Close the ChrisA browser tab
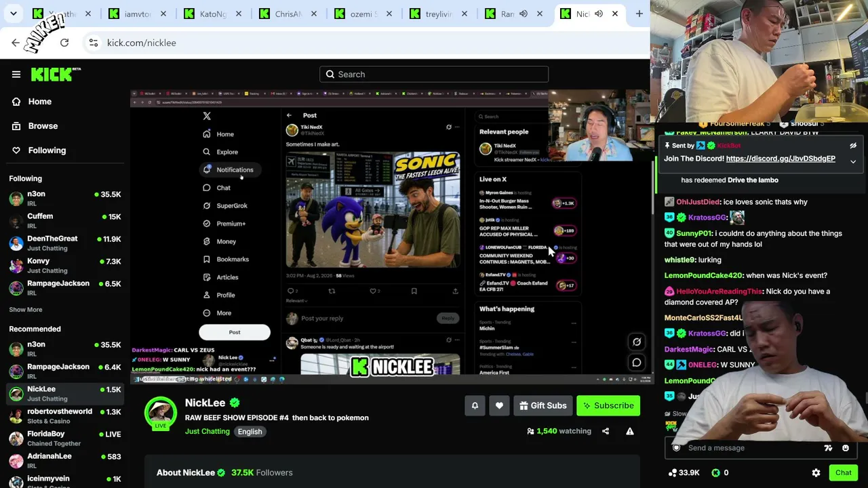Screen dimensions: 868x488 [314, 14]
